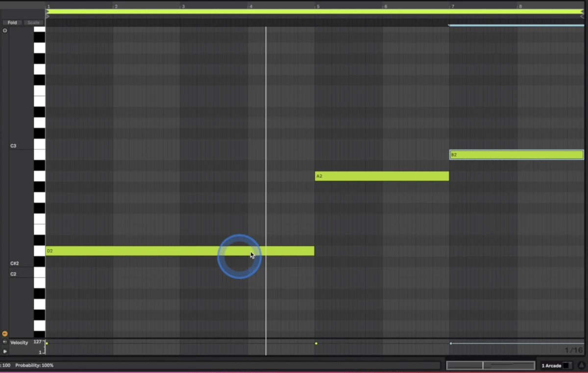The image size is (588, 373).
Task: Click bar 6 on the timeline ruler
Action: tap(385, 6)
